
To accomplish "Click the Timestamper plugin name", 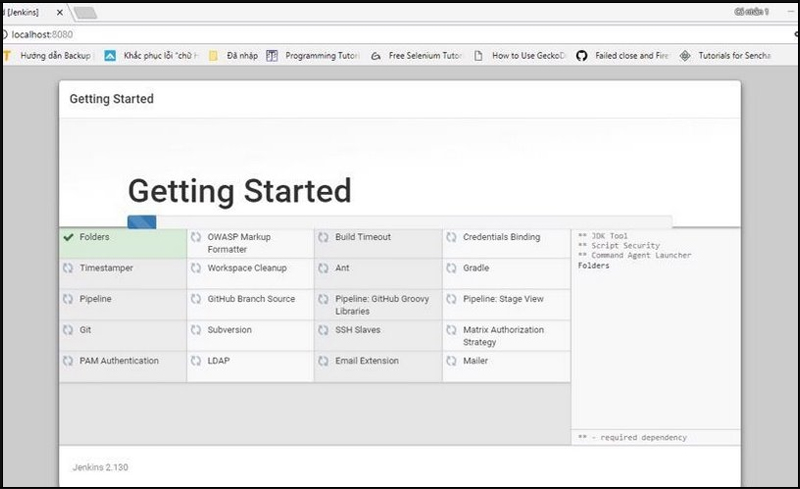I will pyautogui.click(x=106, y=268).
